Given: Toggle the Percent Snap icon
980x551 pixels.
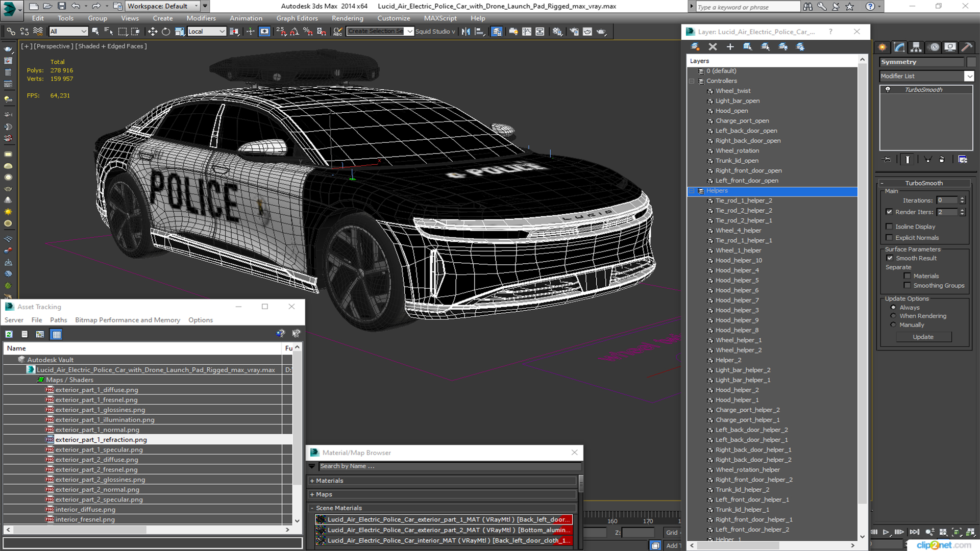Looking at the screenshot, I should pyautogui.click(x=308, y=32).
